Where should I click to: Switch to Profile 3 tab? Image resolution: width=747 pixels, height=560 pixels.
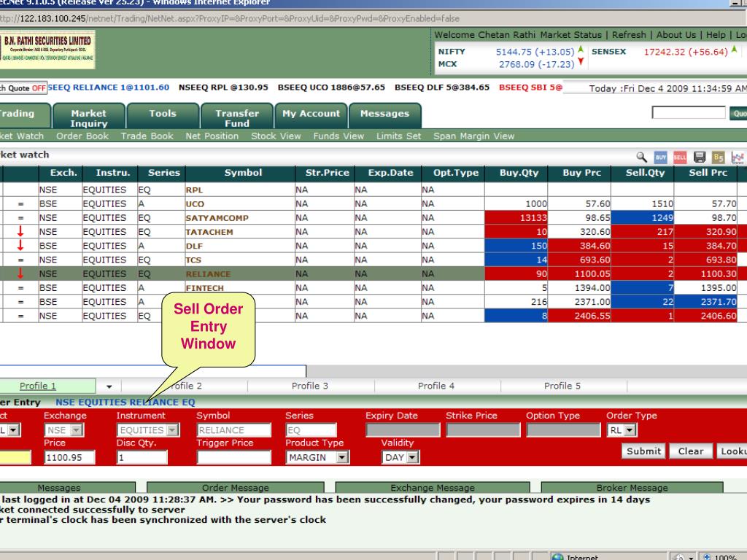pyautogui.click(x=309, y=386)
